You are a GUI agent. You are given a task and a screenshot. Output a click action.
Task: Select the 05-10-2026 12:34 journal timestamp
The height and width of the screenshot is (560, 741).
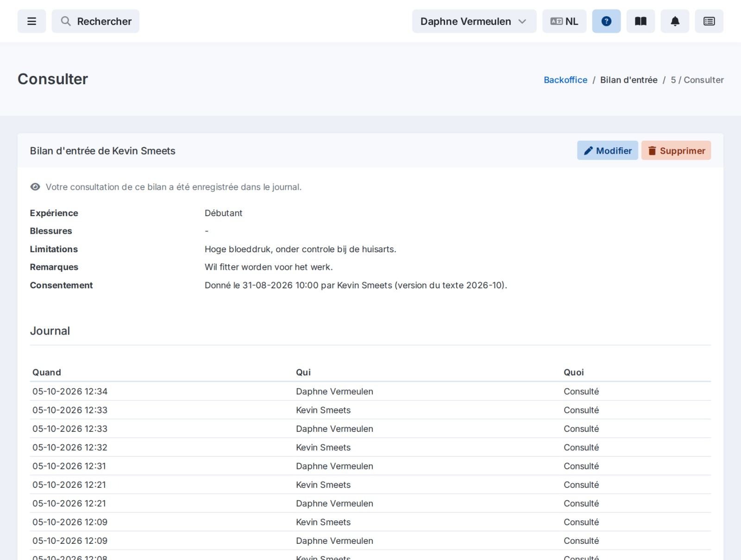point(70,392)
